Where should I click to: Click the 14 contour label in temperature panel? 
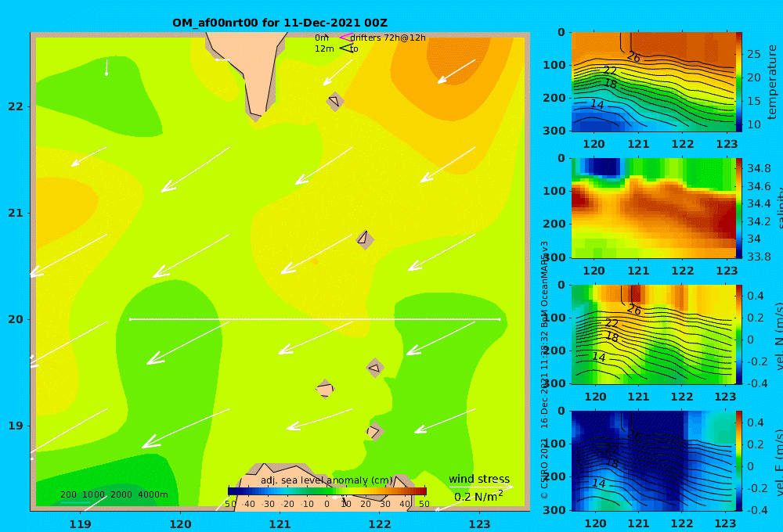(x=597, y=104)
